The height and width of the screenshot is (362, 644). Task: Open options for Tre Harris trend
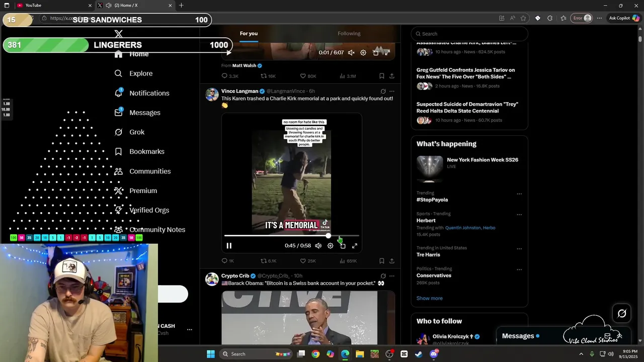click(x=519, y=249)
